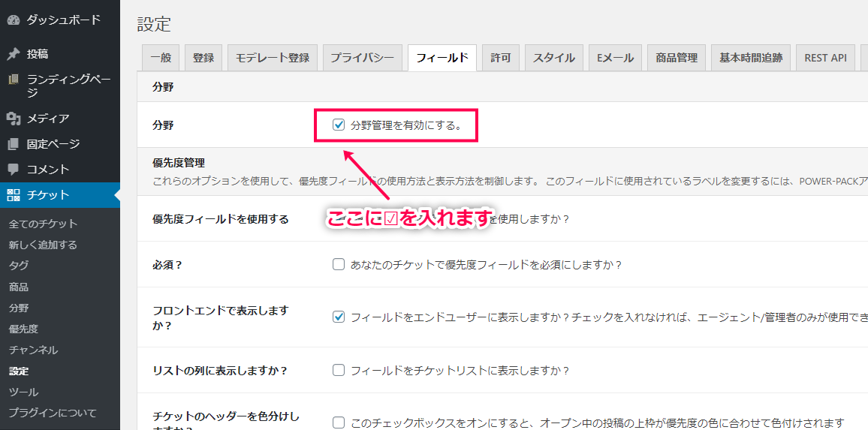Click the 優先度管理 section heading

(x=179, y=164)
